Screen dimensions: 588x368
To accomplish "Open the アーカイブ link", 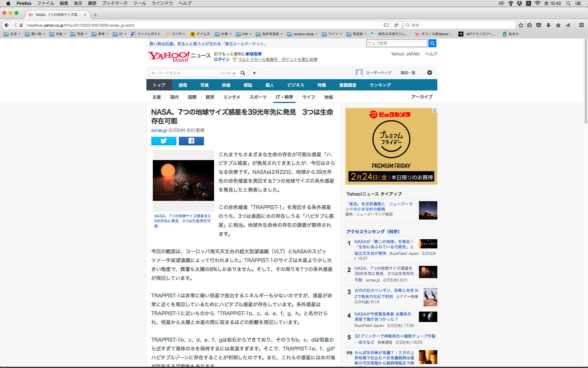I will pos(422,97).
